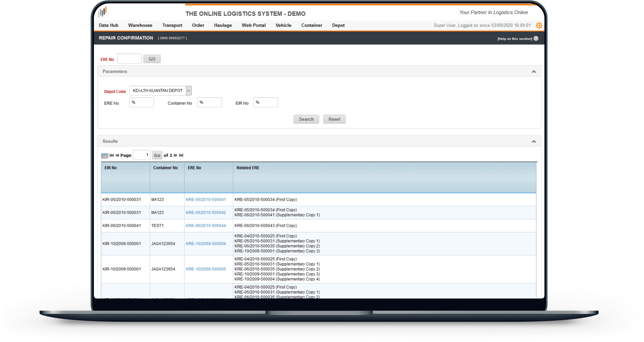Focus the ERE No parameter field

[141, 102]
